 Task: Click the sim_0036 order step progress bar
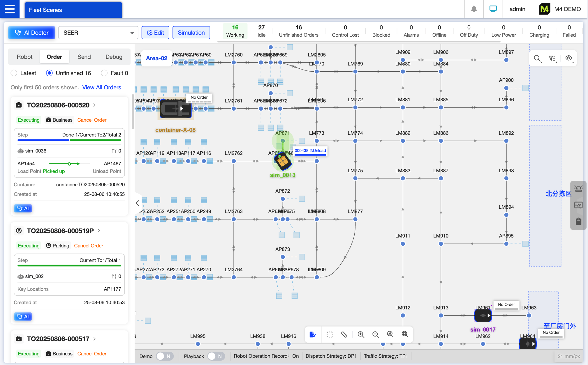(69, 140)
